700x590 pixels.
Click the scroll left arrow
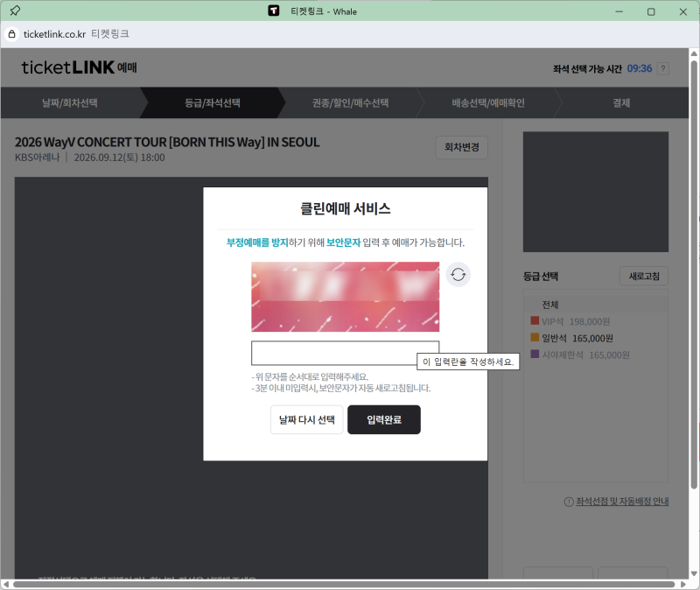(6, 584)
